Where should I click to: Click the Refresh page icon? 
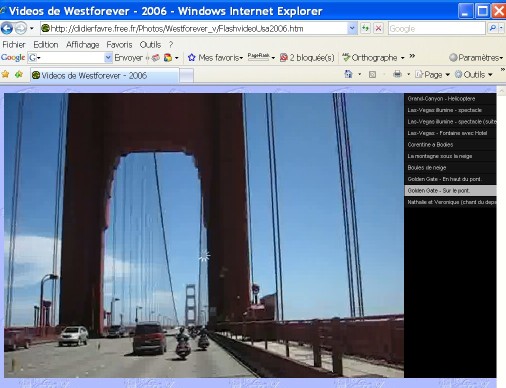coord(365,29)
